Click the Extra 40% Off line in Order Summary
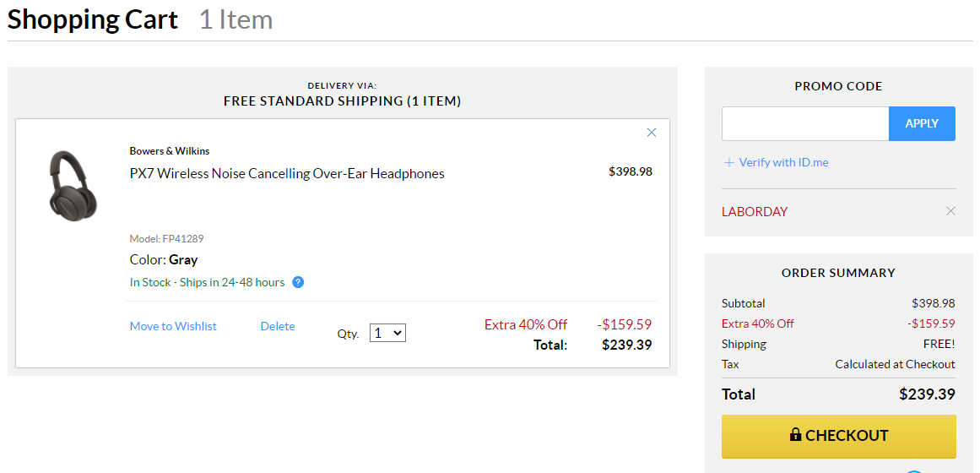This screenshot has height=473, width=980. click(758, 323)
